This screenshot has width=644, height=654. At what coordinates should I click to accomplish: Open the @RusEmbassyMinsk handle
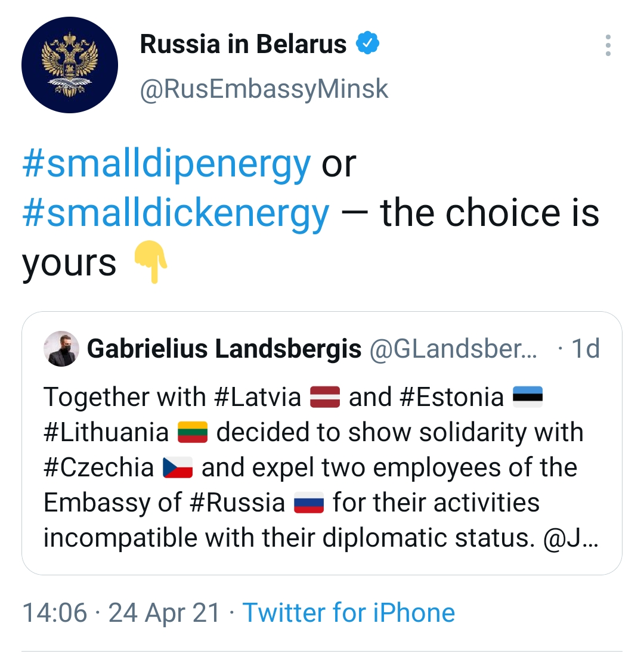264,89
